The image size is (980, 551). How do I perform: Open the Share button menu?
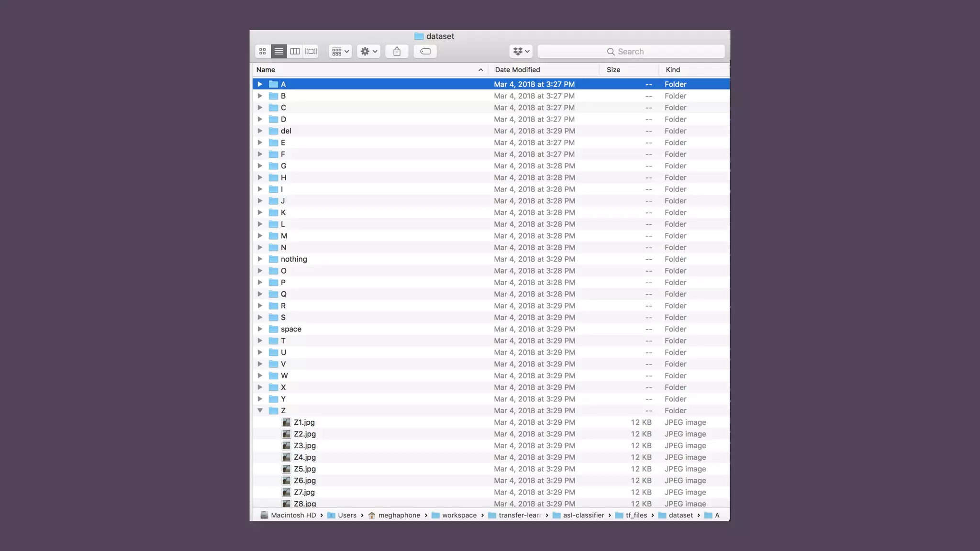tap(397, 51)
